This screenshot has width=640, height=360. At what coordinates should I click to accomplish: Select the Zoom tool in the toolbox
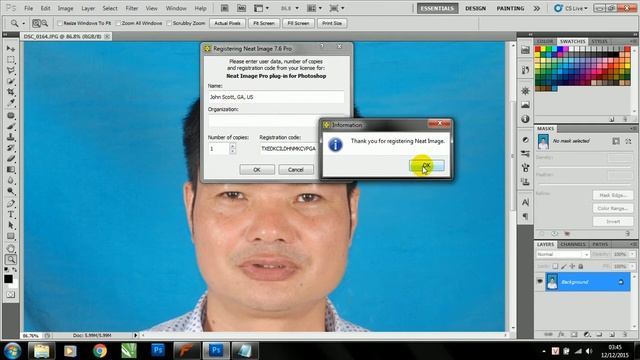coord(11,259)
